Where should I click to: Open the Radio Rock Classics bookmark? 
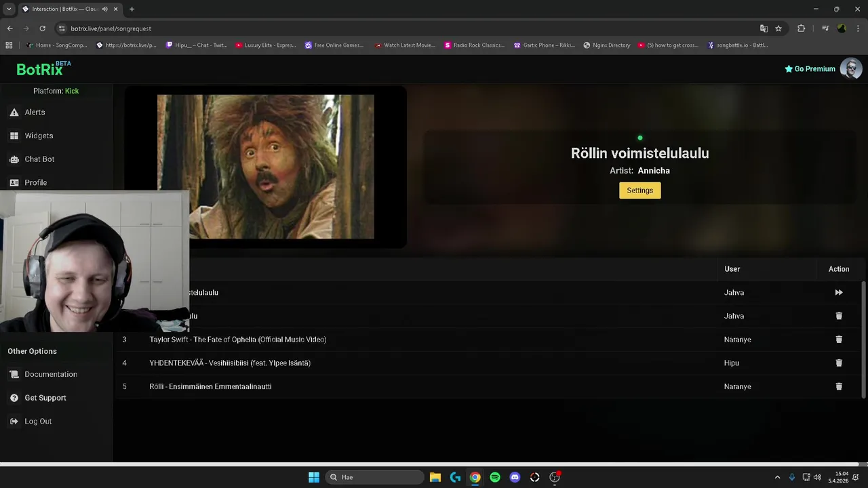(x=475, y=45)
